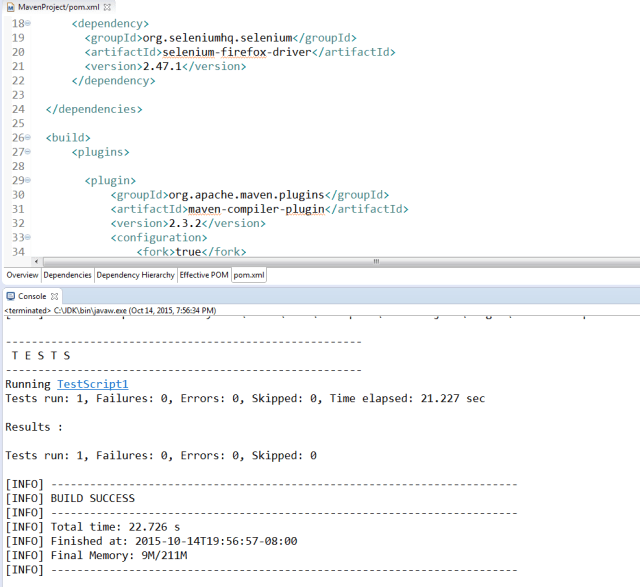Collapse the build element at line 26
Image resolution: width=640 pixels, height=587 pixels.
(27, 137)
